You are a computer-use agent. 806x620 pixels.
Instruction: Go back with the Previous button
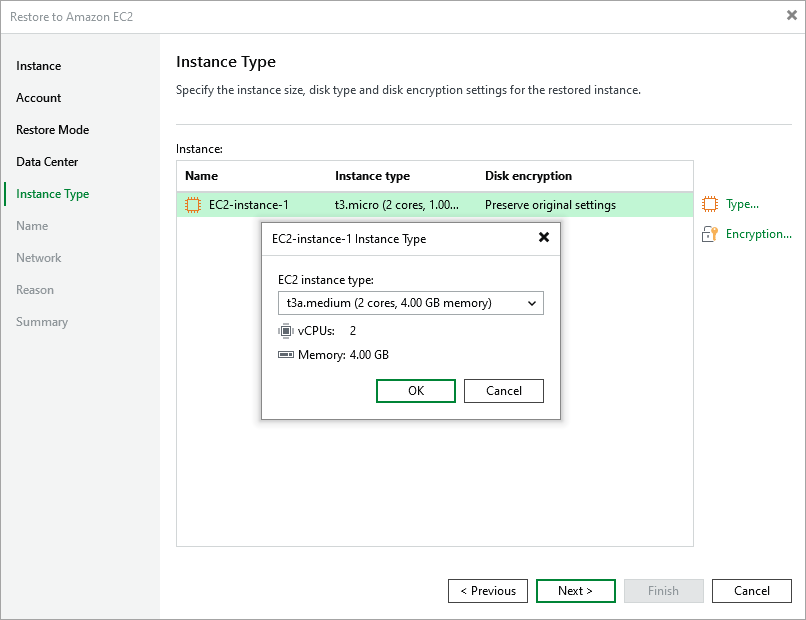pos(487,590)
